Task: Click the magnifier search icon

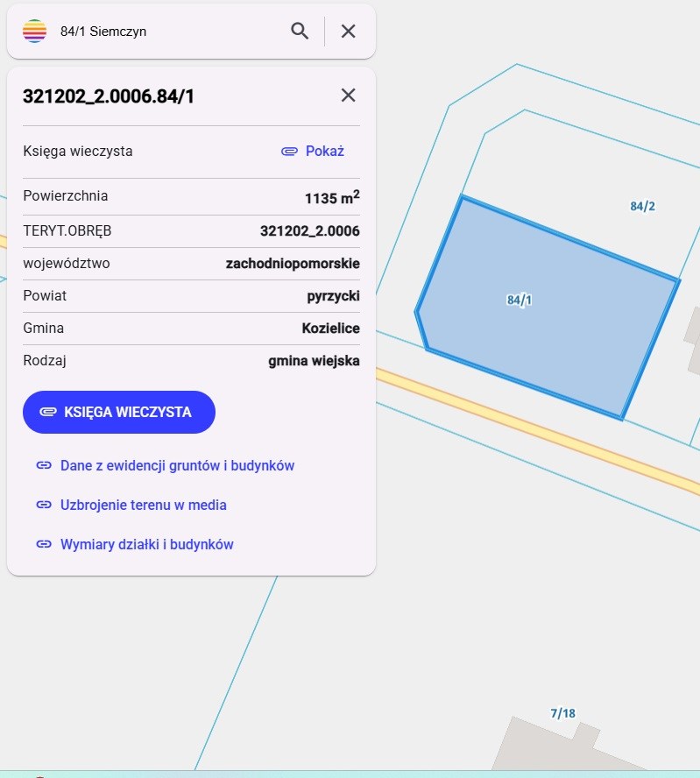Action: click(x=300, y=32)
